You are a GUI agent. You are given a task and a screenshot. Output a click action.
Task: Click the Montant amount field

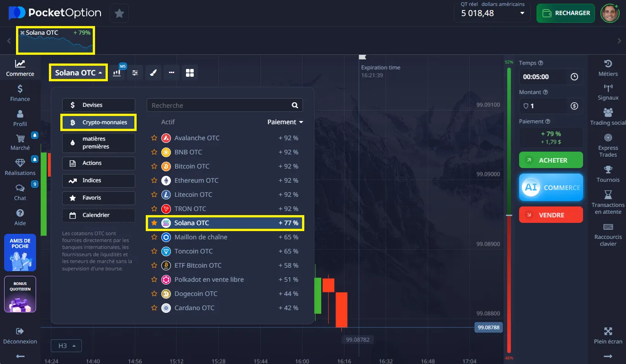tap(551, 106)
